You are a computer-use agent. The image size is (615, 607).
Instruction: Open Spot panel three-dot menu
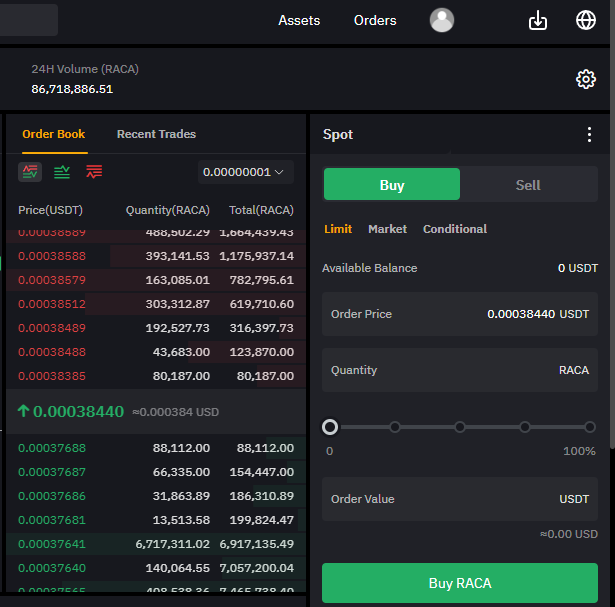pyautogui.click(x=589, y=134)
